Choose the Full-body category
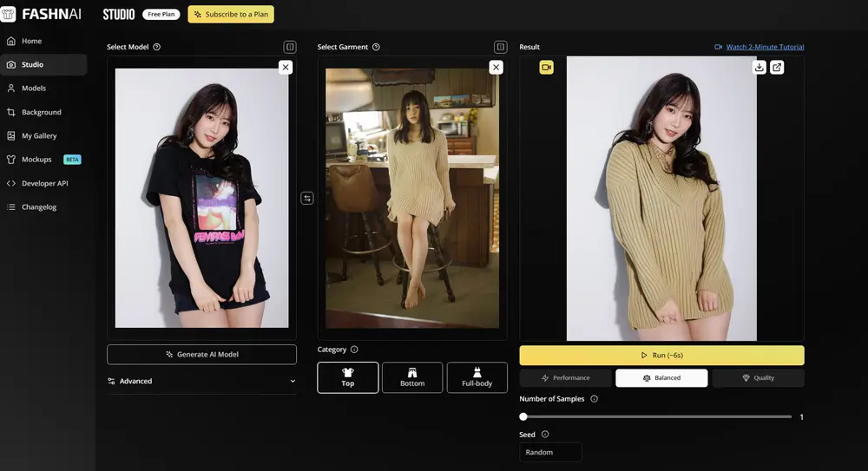Screen dimensions: 868x471 [x=477, y=377]
